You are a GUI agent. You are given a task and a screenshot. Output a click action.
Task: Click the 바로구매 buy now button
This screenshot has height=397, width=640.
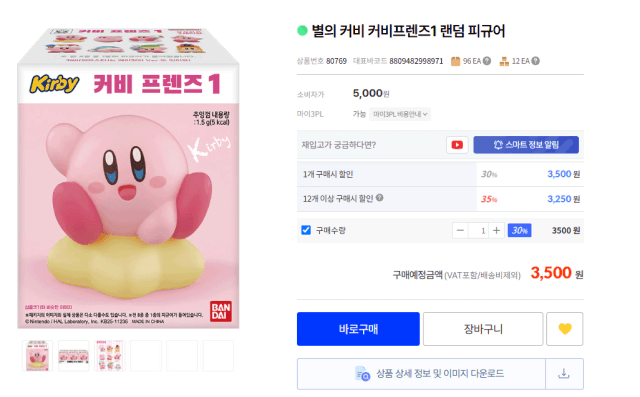click(x=358, y=329)
